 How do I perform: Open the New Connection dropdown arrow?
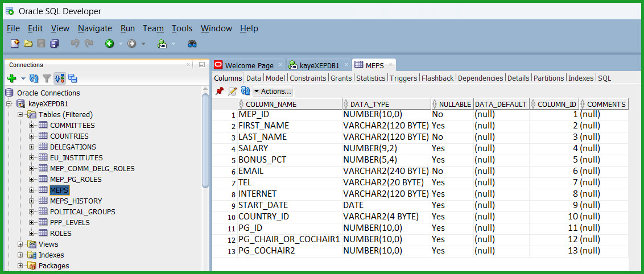pyautogui.click(x=23, y=78)
